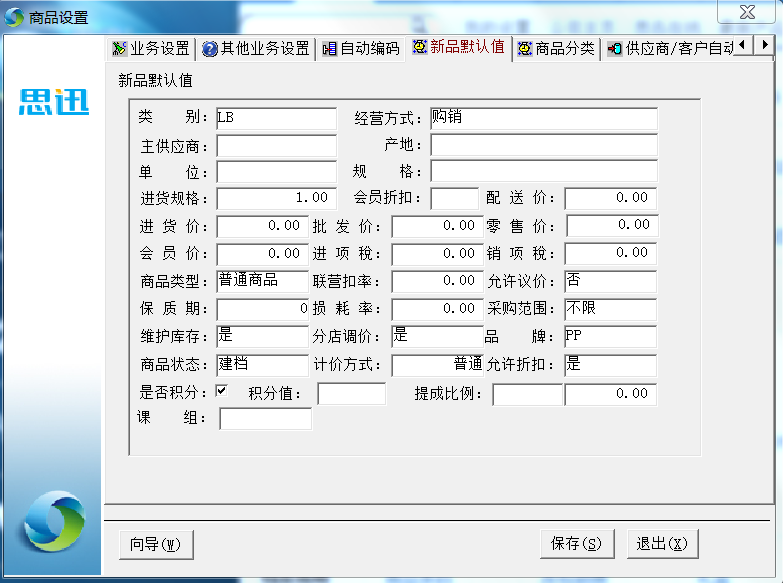Switch to the 商品分类 tab
Screen dimensions: 783x583
point(564,48)
